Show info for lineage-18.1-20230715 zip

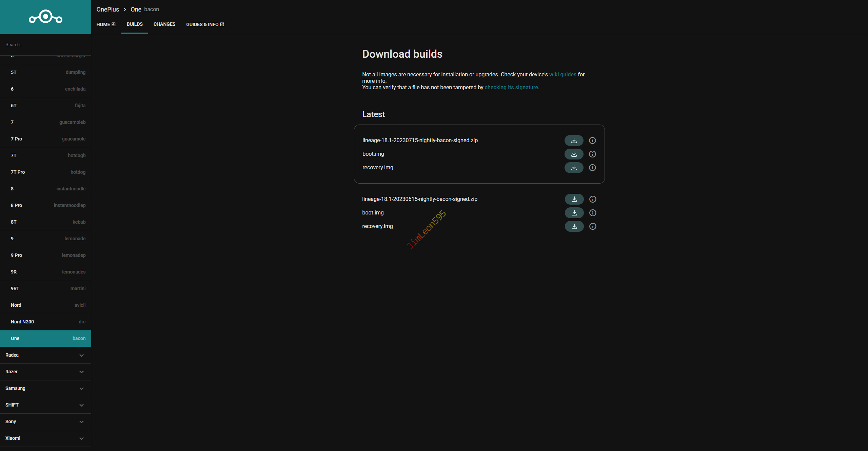coord(592,140)
